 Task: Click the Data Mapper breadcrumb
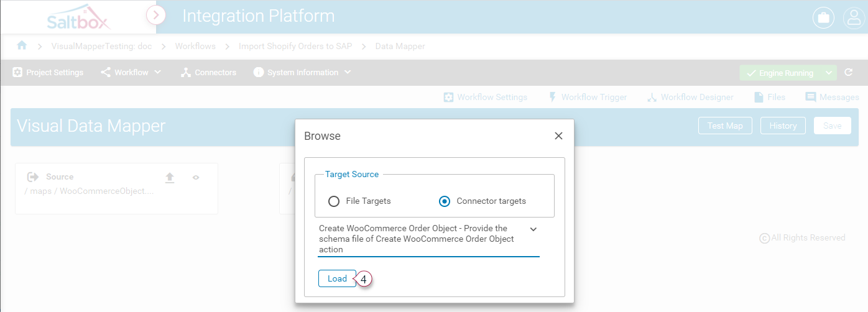(x=400, y=46)
